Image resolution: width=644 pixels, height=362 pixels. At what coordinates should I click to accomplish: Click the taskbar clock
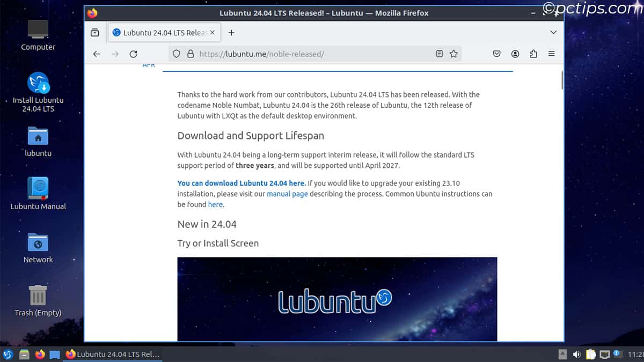click(635, 354)
